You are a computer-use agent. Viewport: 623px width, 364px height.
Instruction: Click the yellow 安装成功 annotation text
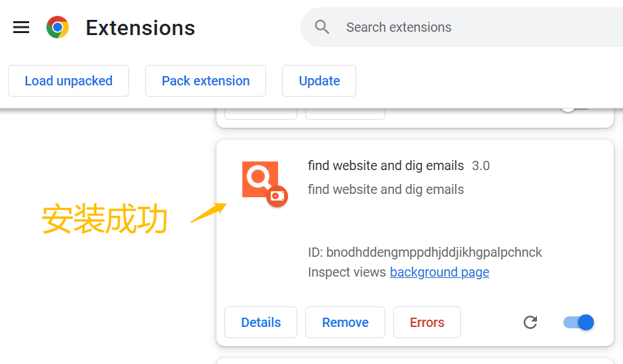tap(105, 219)
